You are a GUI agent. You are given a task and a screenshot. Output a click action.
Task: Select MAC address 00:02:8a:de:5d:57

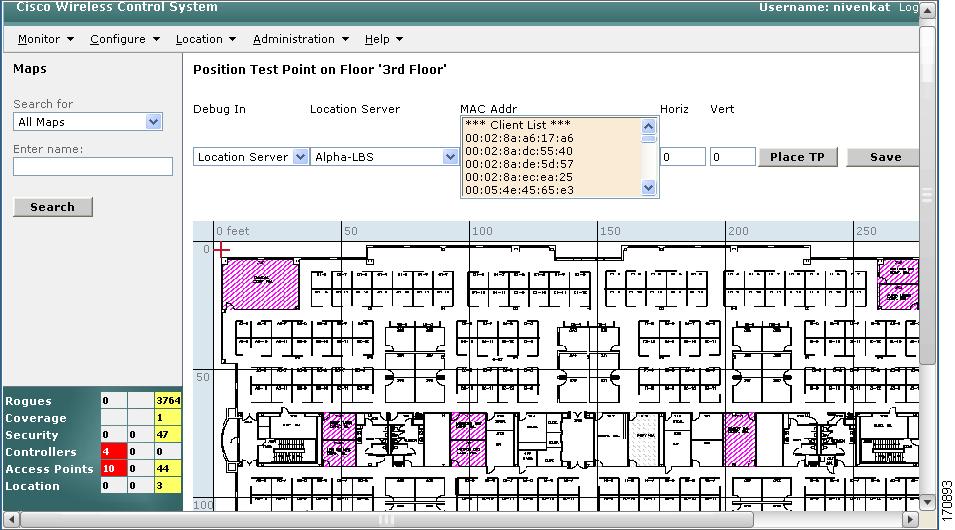[x=519, y=164]
